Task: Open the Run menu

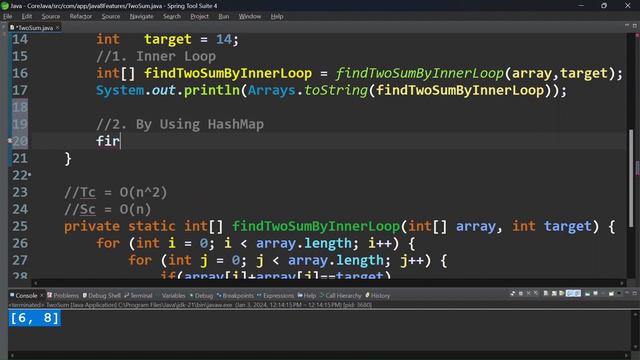Action: 223,16
